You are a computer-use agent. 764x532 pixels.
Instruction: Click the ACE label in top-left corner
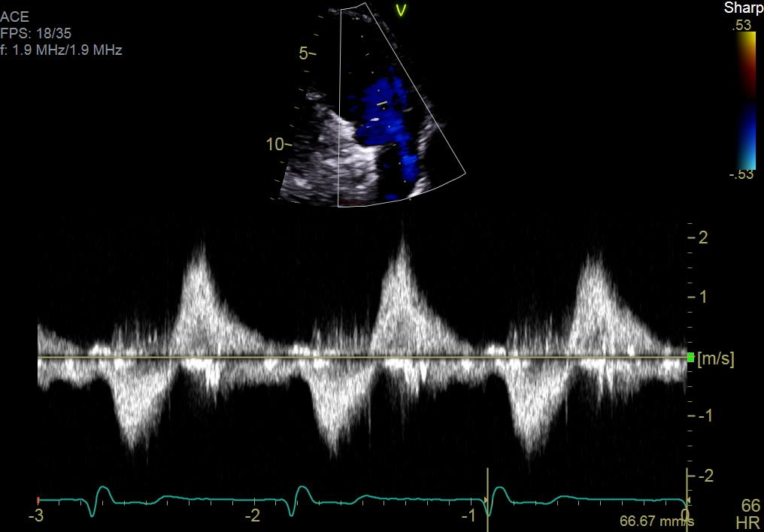tap(15, 17)
